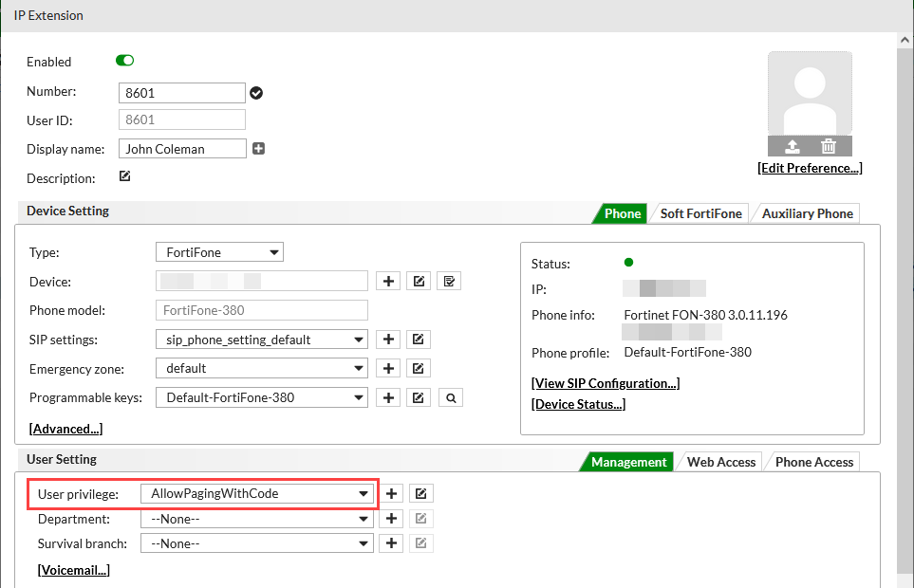The image size is (914, 588).
Task: Click the Number input field
Action: pyautogui.click(x=181, y=92)
